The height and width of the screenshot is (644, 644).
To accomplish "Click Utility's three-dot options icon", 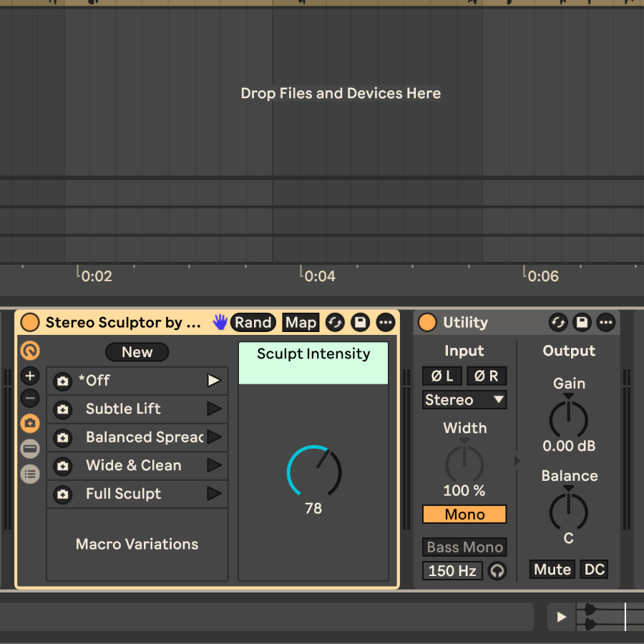I will pos(605,323).
